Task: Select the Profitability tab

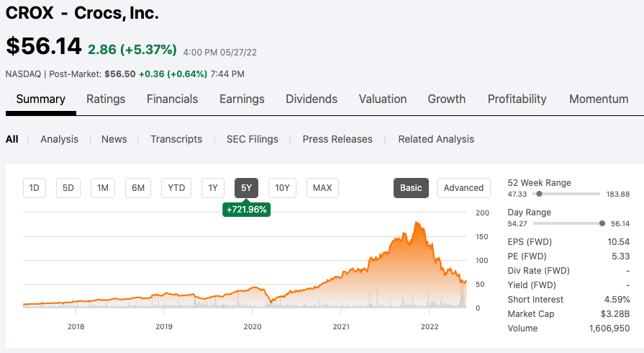Action: [x=517, y=99]
